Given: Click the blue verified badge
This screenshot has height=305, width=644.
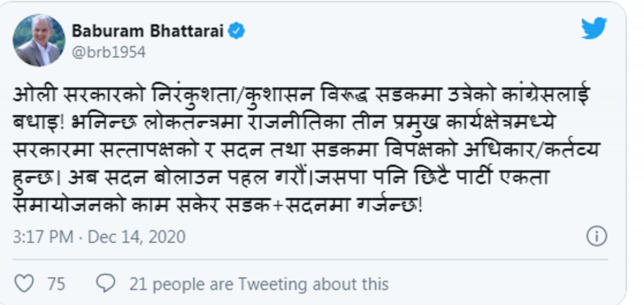Looking at the screenshot, I should coord(237,31).
